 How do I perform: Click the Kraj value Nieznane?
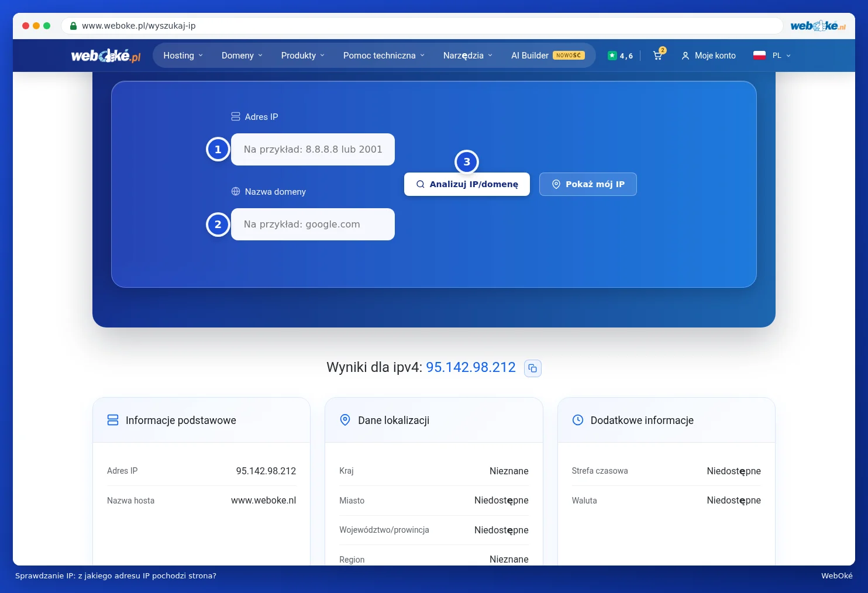(x=509, y=471)
